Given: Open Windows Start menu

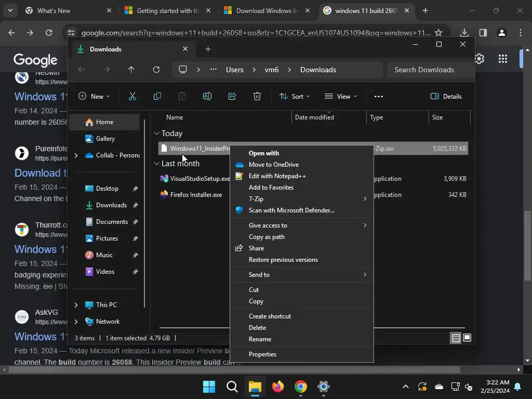Looking at the screenshot, I should coord(209,387).
